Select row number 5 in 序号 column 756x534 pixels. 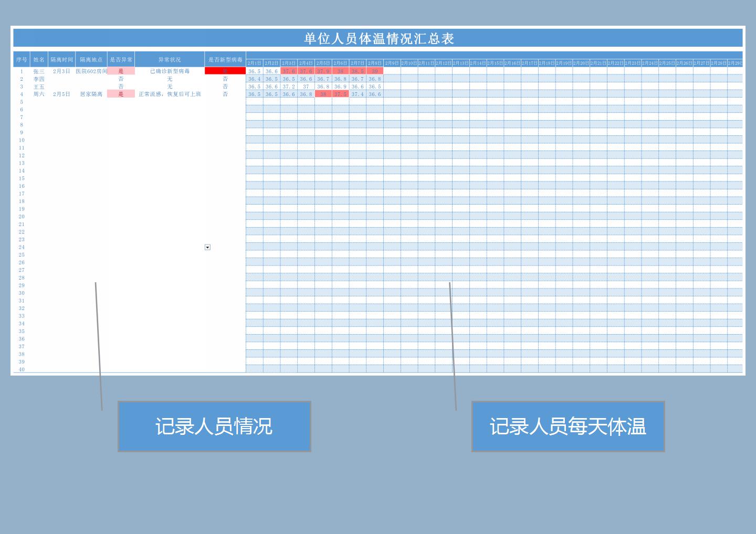point(22,102)
